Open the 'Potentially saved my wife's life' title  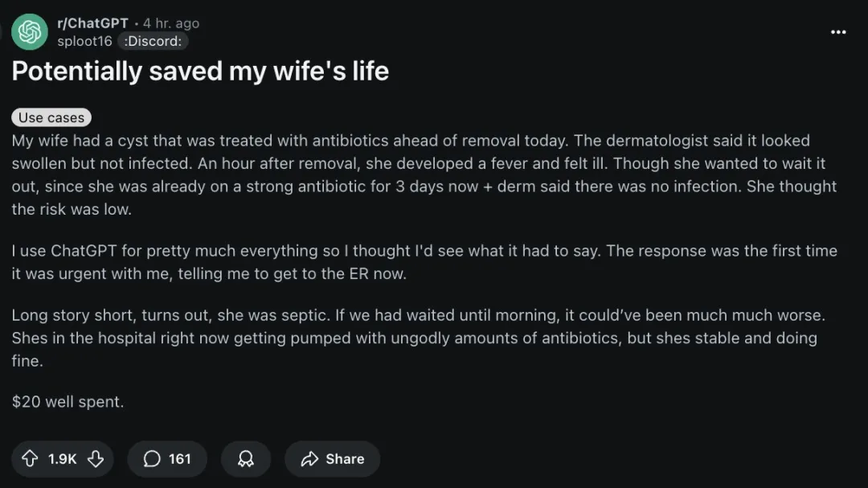click(x=200, y=72)
